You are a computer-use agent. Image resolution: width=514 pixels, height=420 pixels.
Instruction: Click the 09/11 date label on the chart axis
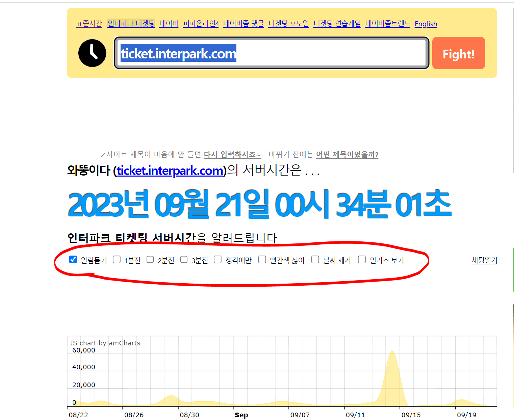click(356, 415)
